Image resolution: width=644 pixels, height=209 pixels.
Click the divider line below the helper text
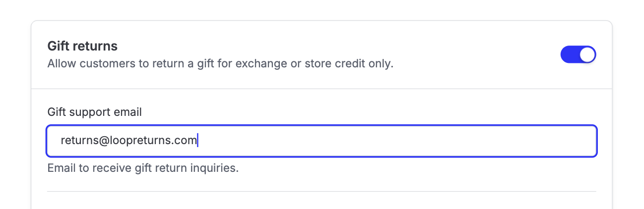coord(322,191)
